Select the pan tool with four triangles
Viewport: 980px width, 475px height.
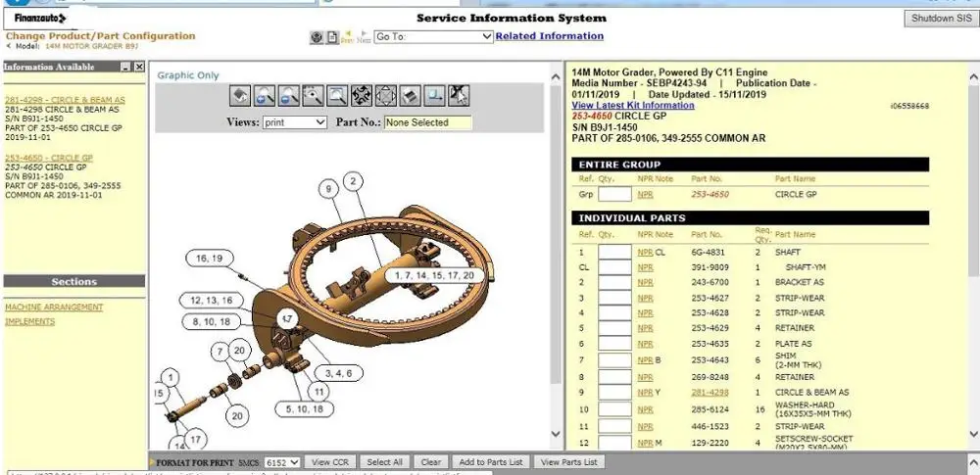(x=385, y=96)
